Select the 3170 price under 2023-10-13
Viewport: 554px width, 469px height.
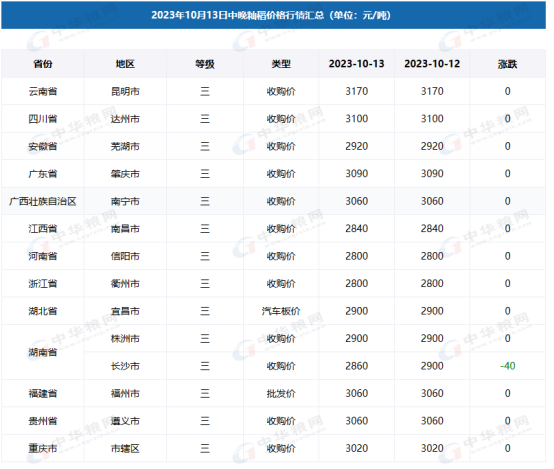tap(356, 92)
